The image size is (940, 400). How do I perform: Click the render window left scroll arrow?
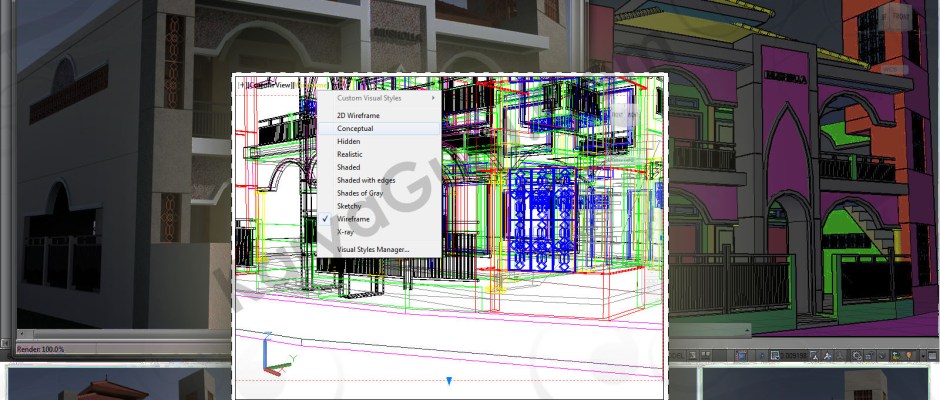(22, 333)
